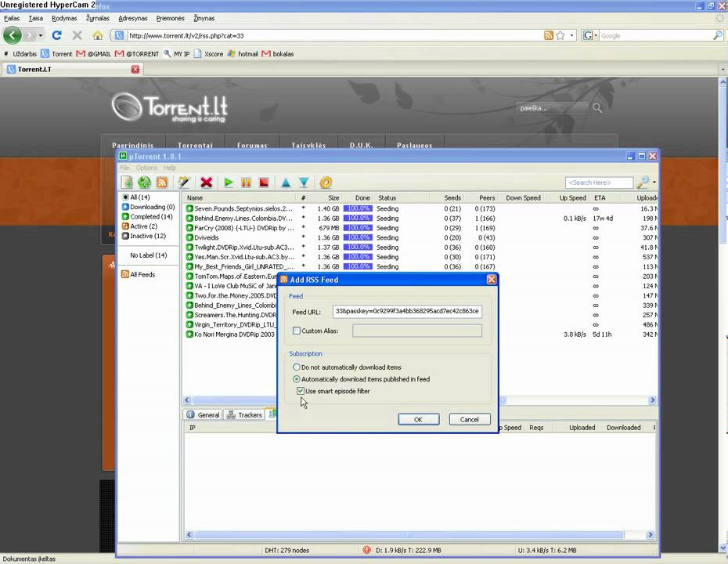Select Downloading (0) category
This screenshot has width=728, height=564.
[148, 207]
